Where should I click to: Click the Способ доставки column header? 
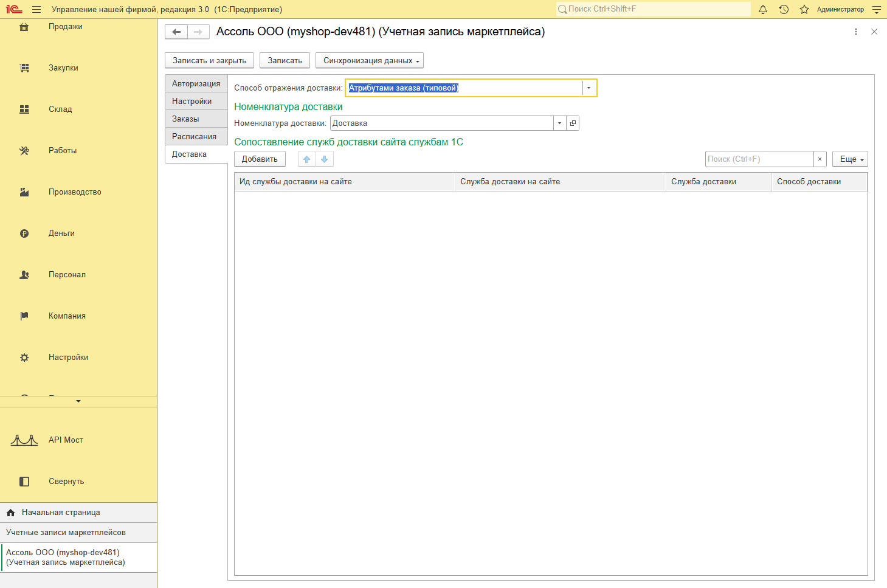coord(820,182)
